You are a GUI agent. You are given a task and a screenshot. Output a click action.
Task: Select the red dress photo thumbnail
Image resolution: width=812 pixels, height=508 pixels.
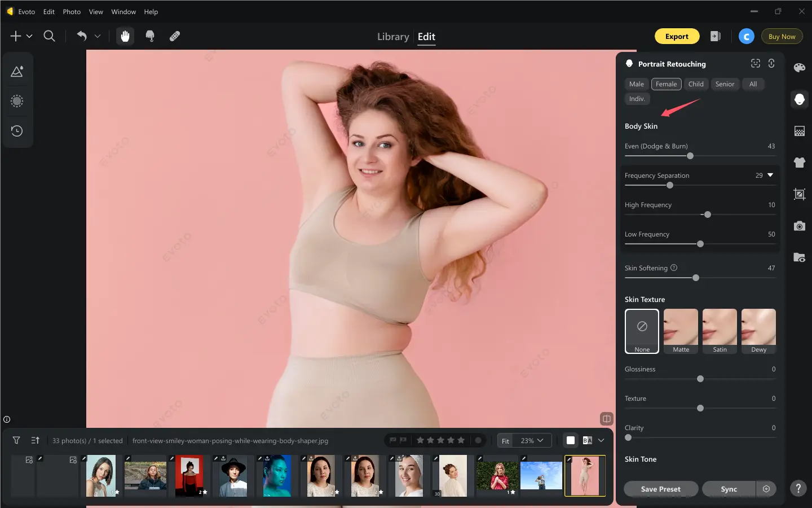[189, 476]
